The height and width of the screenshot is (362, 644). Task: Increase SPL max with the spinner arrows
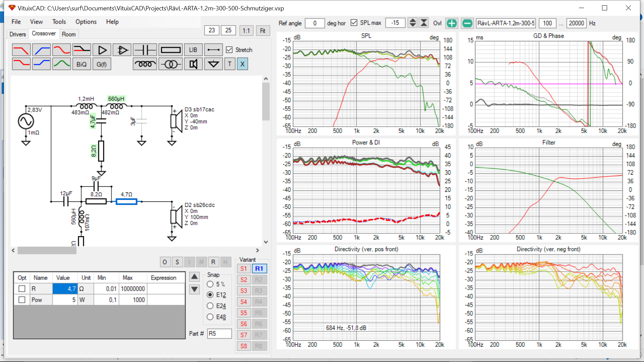(413, 21)
